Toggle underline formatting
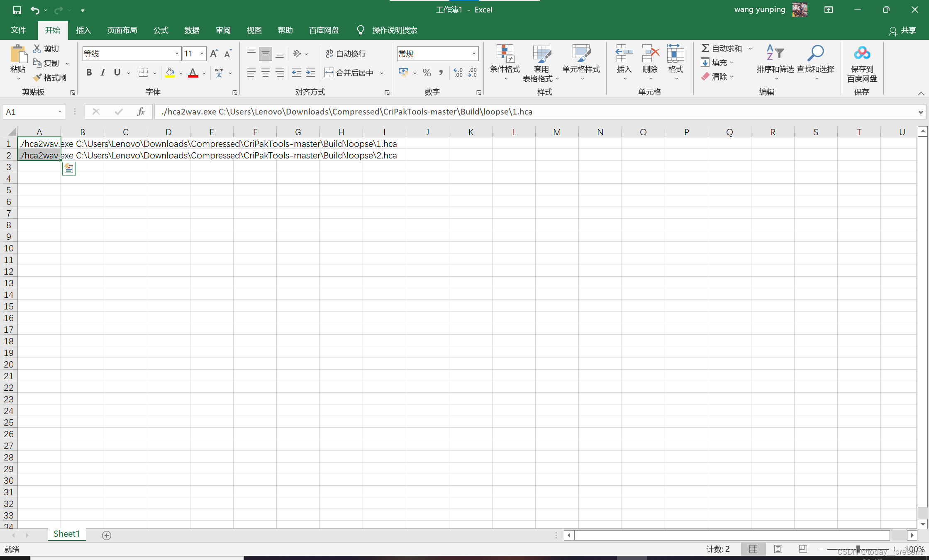Viewport: 929px width, 560px height. click(x=117, y=73)
